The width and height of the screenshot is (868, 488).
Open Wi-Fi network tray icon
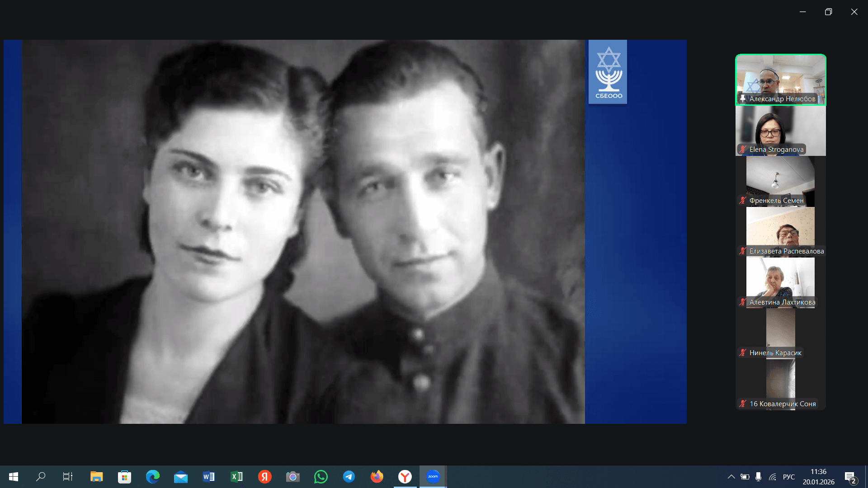coord(773,477)
